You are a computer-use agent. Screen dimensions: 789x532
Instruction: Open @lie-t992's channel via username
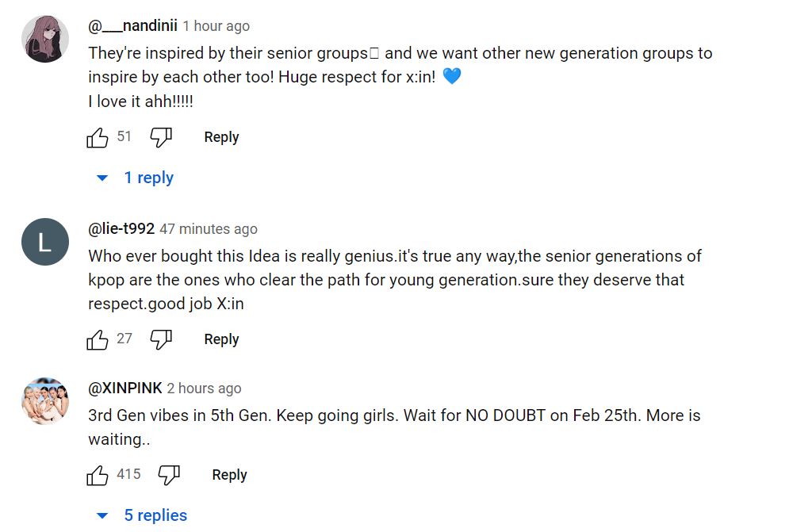(121, 229)
